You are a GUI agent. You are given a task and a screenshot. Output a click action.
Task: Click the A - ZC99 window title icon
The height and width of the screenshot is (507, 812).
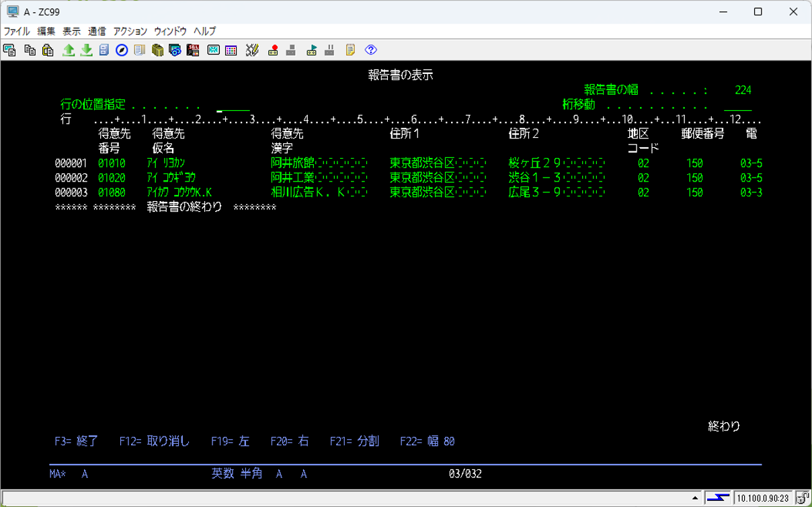(12, 11)
